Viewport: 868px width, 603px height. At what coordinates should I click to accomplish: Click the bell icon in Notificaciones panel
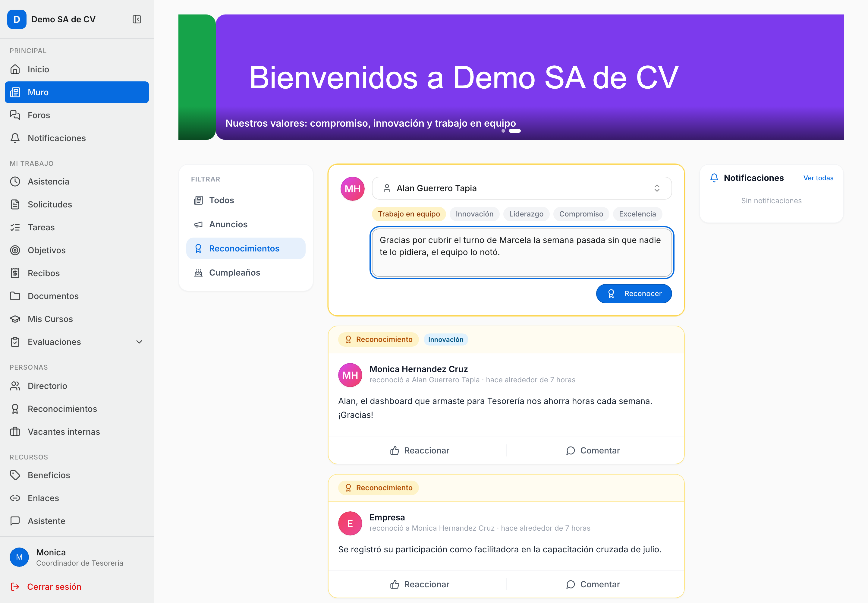point(714,178)
